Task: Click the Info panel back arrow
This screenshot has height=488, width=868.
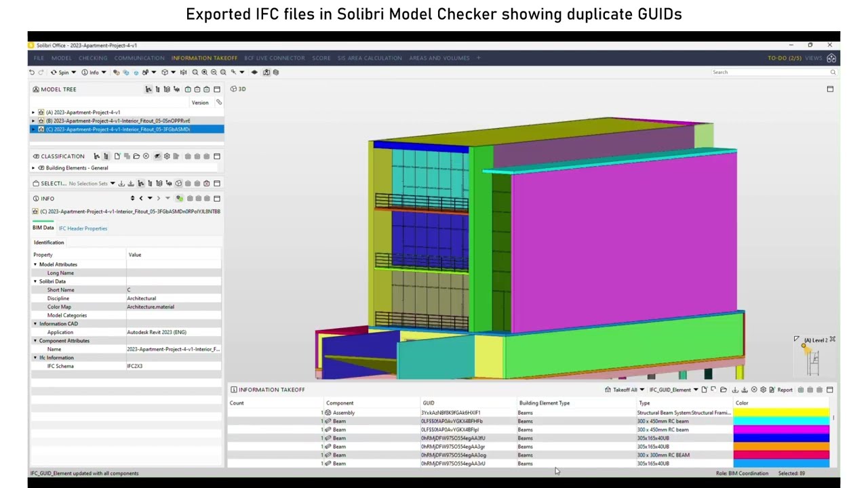Action: 141,199
